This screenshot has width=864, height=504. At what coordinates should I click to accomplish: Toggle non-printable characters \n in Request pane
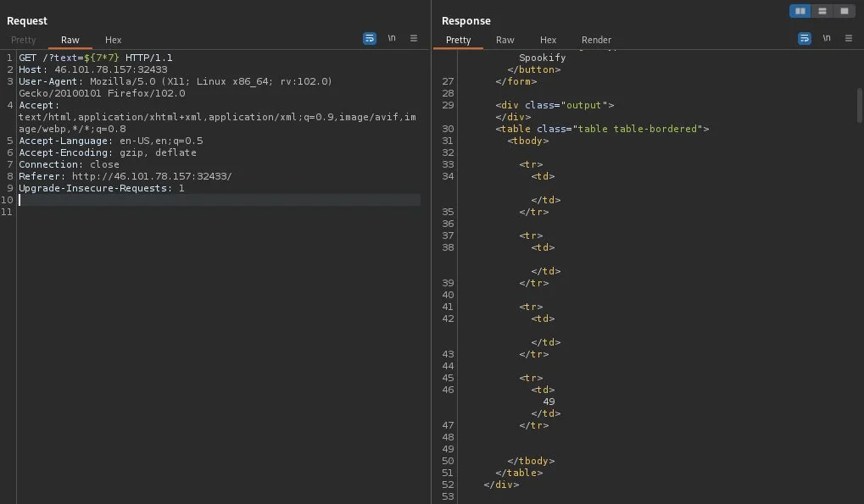392,38
